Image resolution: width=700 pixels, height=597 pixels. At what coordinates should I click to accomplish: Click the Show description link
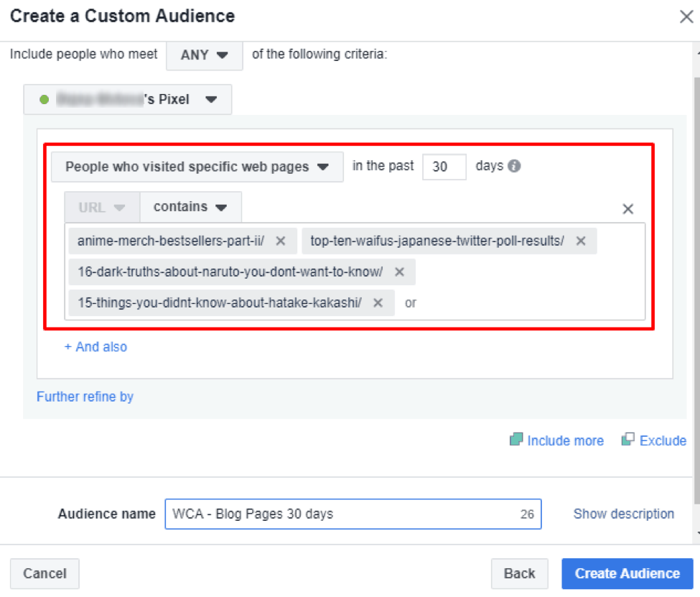coord(623,514)
